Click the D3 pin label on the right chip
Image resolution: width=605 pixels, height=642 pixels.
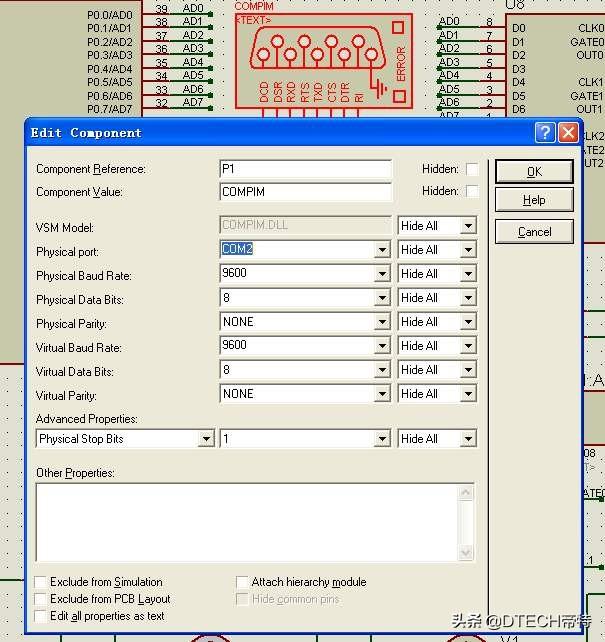point(518,69)
